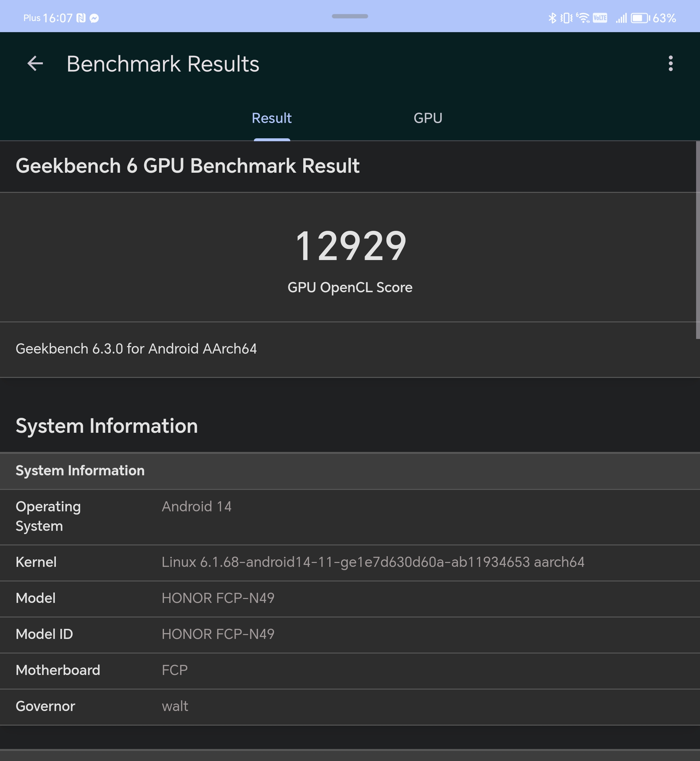Tap the Wi-Fi status icon

tap(583, 18)
